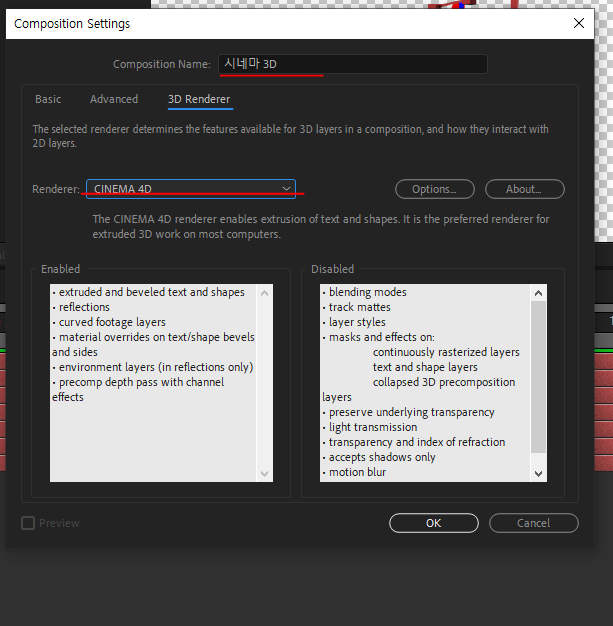
Task: Select 'accepts shadows only' entry
Action: click(x=382, y=457)
